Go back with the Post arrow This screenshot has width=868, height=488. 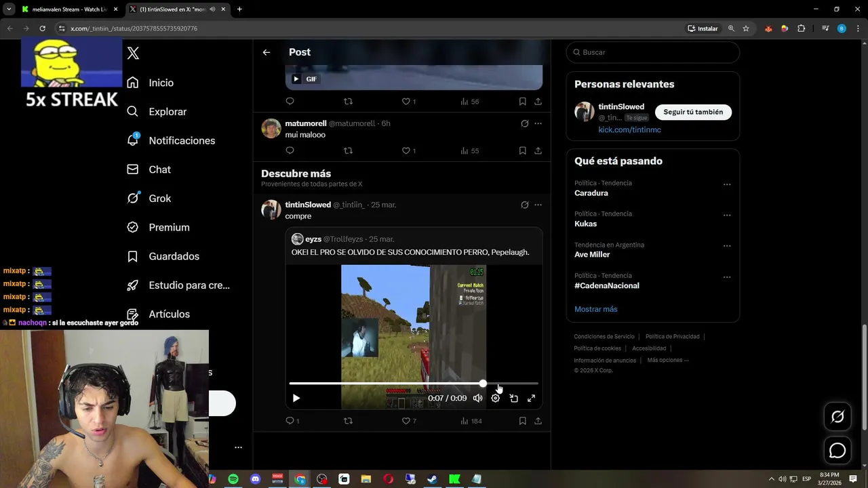[267, 52]
